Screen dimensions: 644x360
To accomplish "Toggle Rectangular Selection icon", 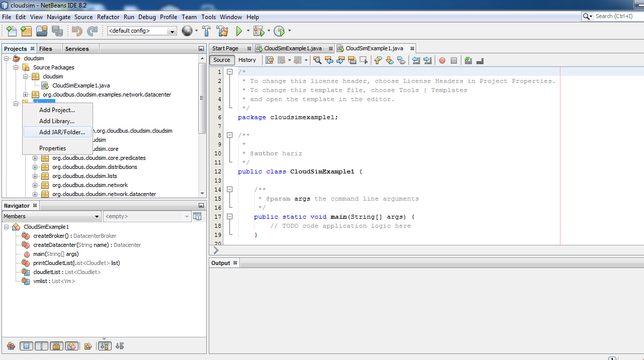I will (x=364, y=60).
